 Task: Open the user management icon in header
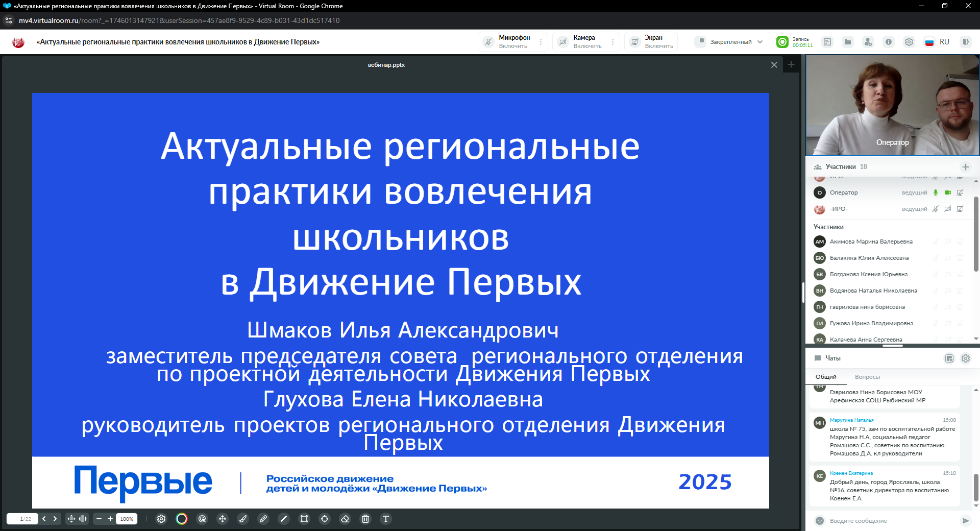click(x=868, y=42)
